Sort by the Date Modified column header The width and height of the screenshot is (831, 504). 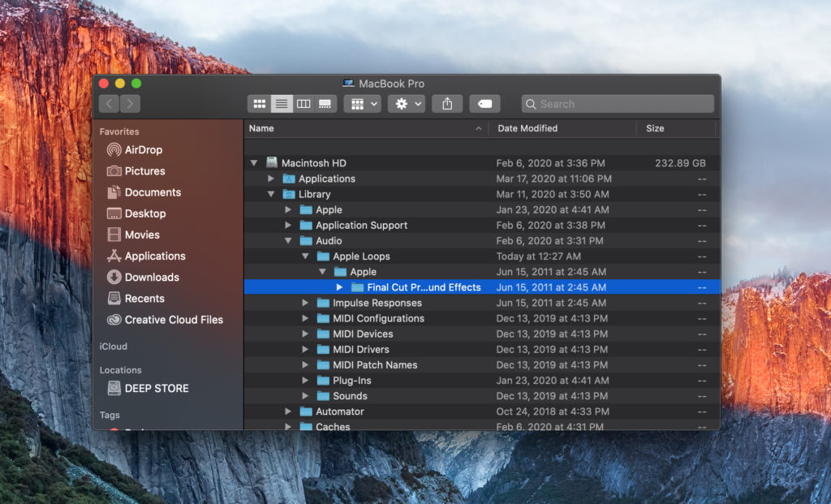point(527,128)
